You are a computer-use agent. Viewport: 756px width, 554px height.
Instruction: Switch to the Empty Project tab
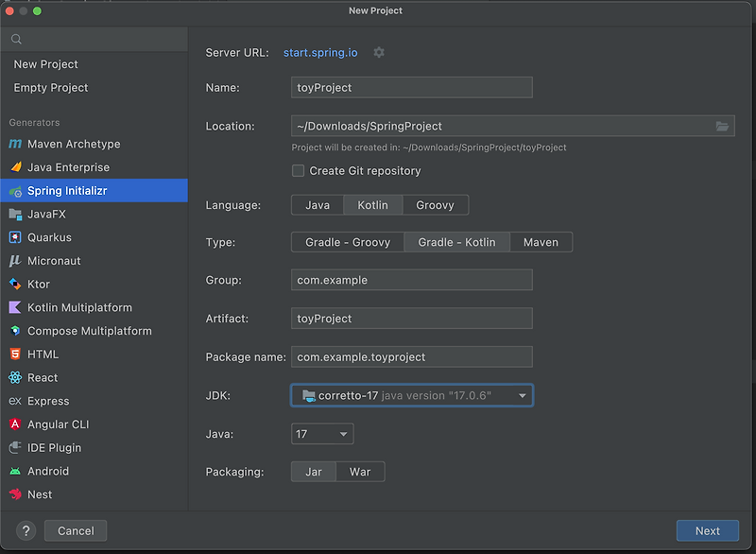click(x=50, y=87)
